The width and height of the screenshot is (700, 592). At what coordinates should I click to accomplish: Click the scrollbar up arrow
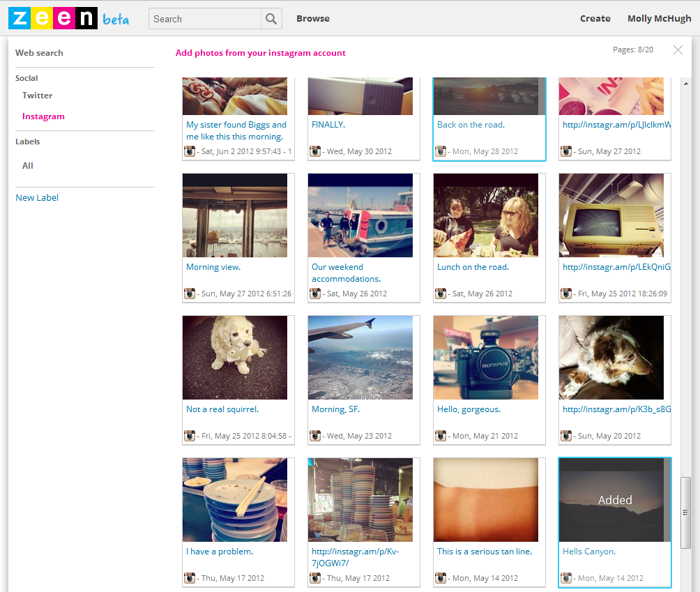(686, 84)
